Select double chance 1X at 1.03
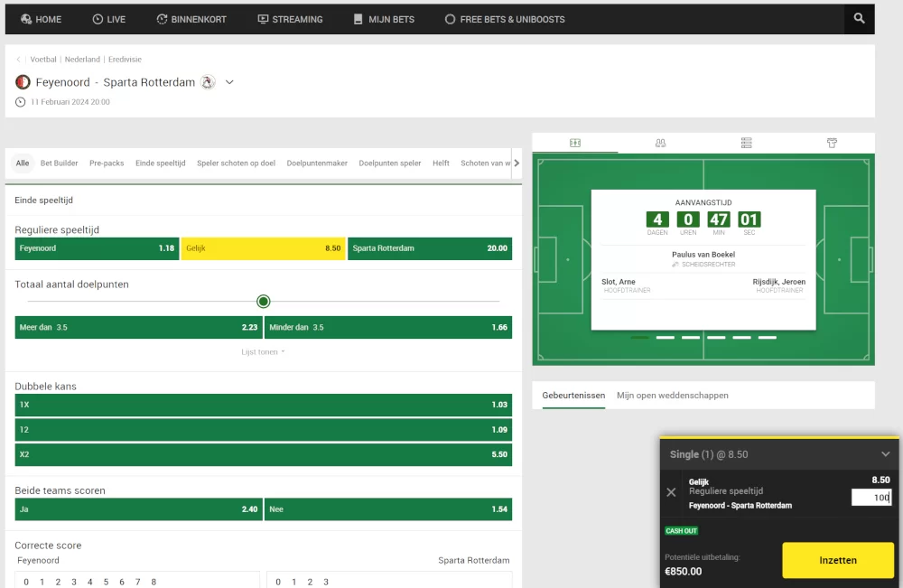Screen dimensions: 903x588 pyautogui.click(x=263, y=405)
